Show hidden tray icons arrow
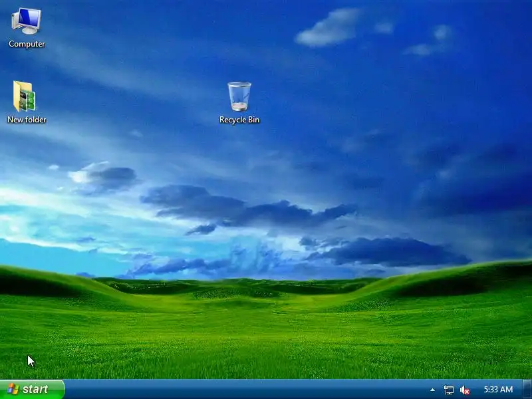Viewport: 532px width, 399px height. pos(432,390)
